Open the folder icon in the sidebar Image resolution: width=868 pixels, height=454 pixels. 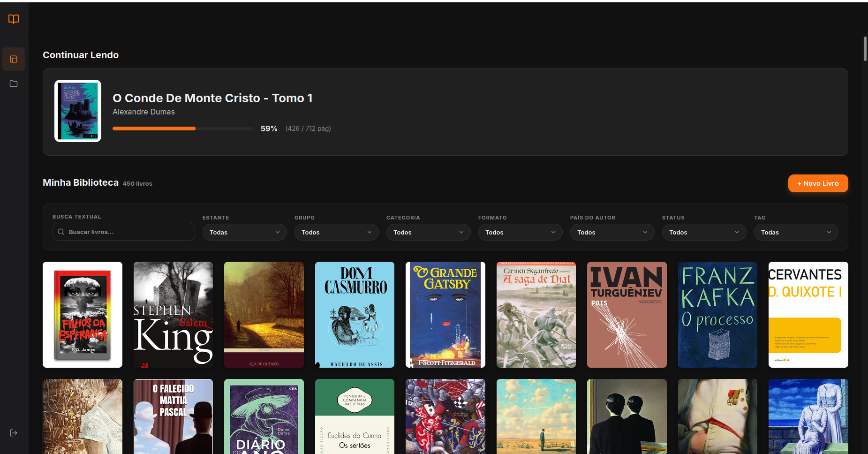click(x=14, y=83)
